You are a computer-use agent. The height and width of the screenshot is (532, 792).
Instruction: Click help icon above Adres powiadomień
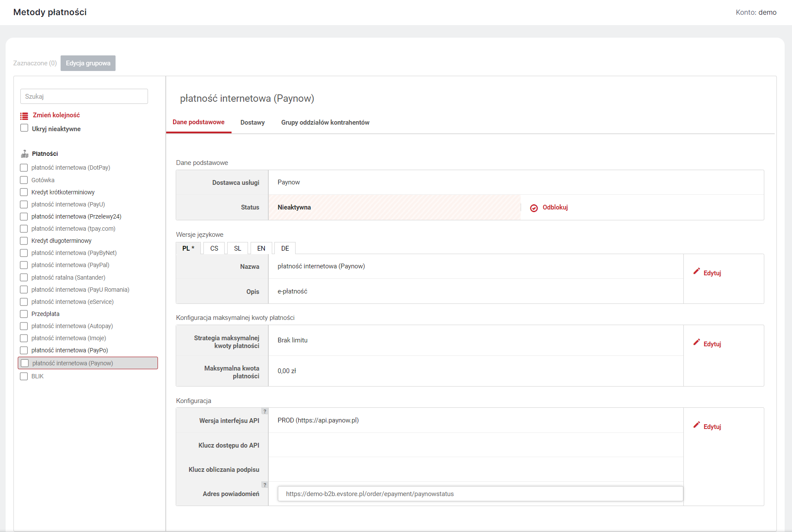tap(265, 485)
